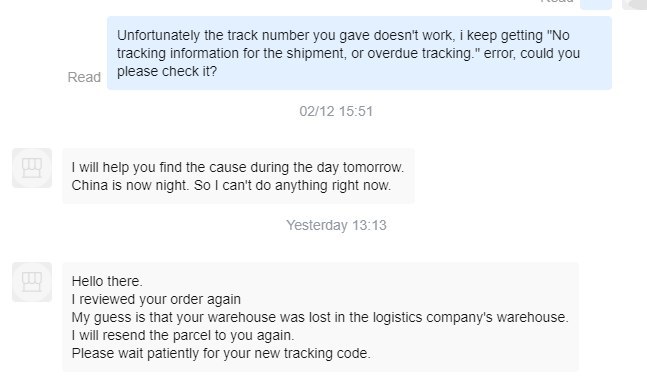Click the 'My guess is that your warehouse was lost' line
Screen dimensions: 647x385
pos(320,317)
